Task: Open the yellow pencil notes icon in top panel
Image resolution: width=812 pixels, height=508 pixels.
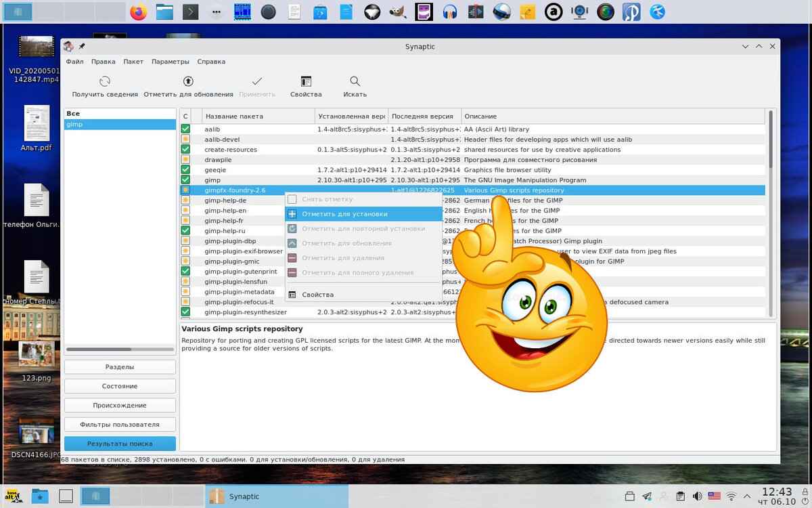Action: [528, 12]
